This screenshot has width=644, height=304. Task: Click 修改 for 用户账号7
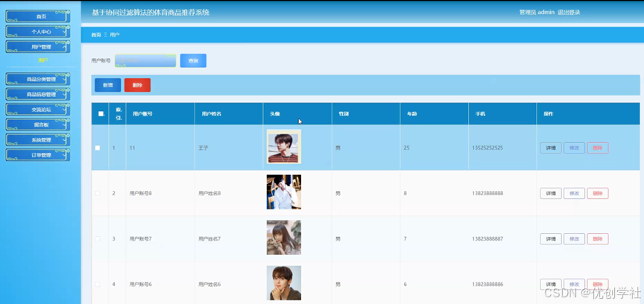click(x=574, y=238)
